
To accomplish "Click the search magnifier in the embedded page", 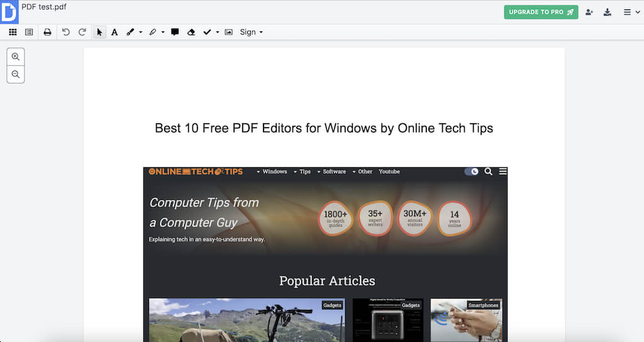I will coord(488,172).
